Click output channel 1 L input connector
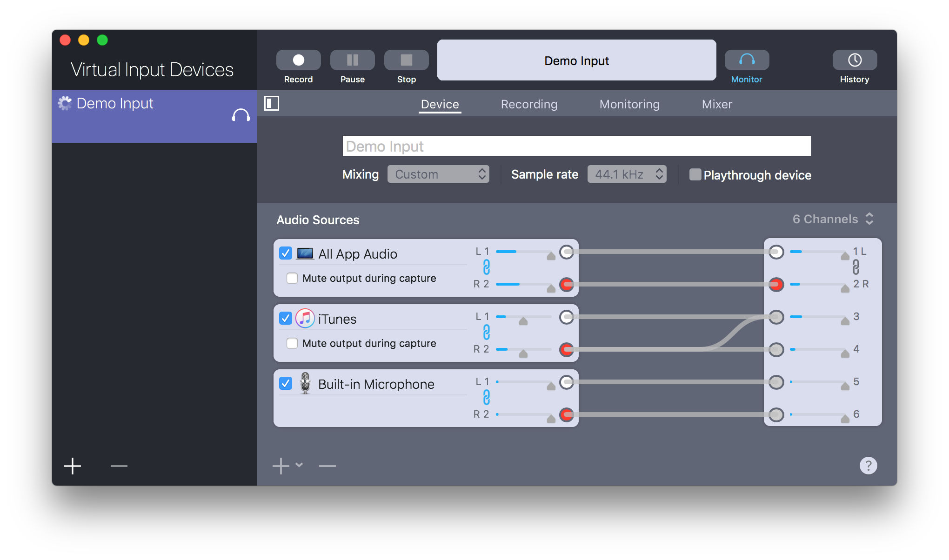The height and width of the screenshot is (560, 949). [776, 252]
